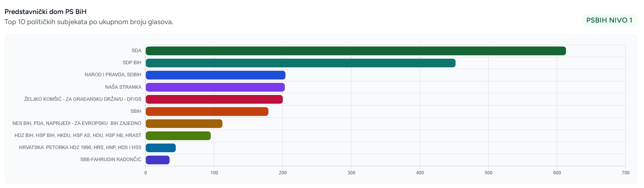644x188 pixels.
Task: Click the 'SBIH' axis label
Action: point(136,111)
